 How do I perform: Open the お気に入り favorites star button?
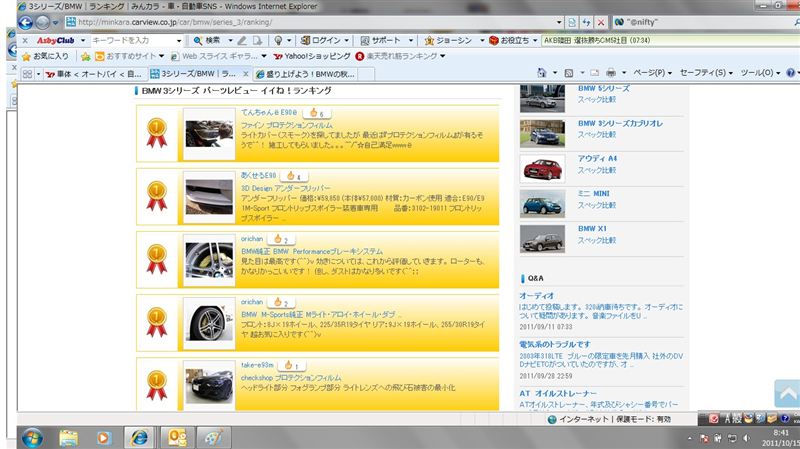pyautogui.click(x=45, y=56)
